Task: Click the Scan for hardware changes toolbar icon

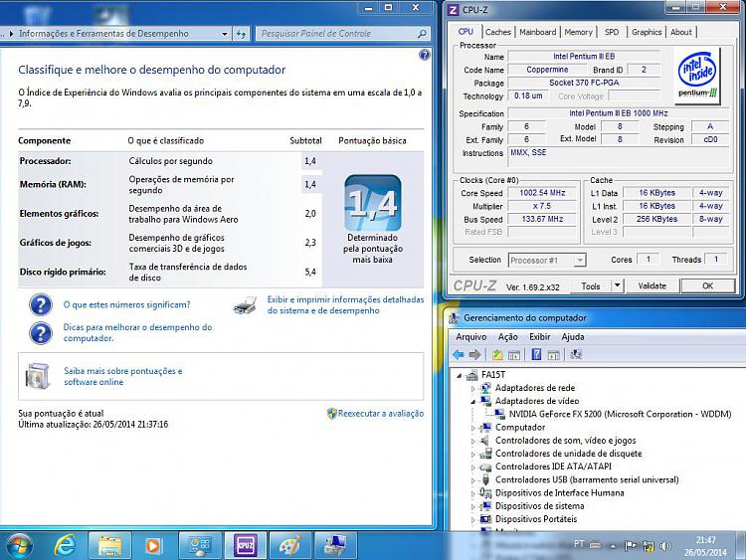Action: [576, 354]
